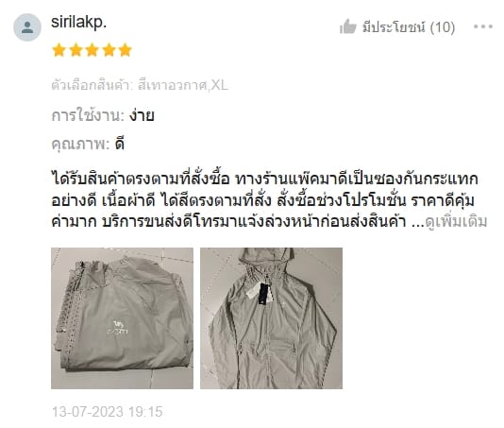This screenshot has height=428, width=504.
Task: Click the คุณภาพ: ดี attribute line
Action: (x=88, y=144)
